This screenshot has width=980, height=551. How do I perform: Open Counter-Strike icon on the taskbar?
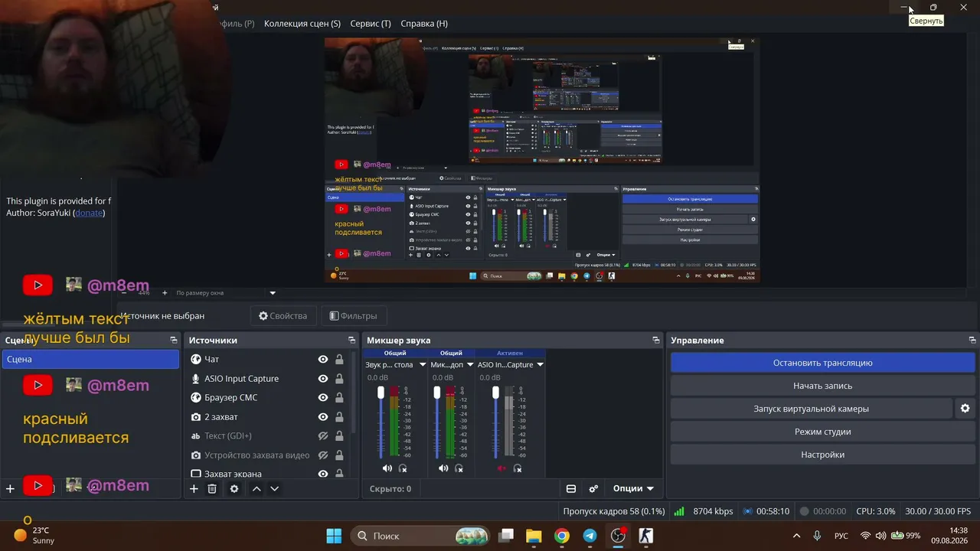coord(646,536)
